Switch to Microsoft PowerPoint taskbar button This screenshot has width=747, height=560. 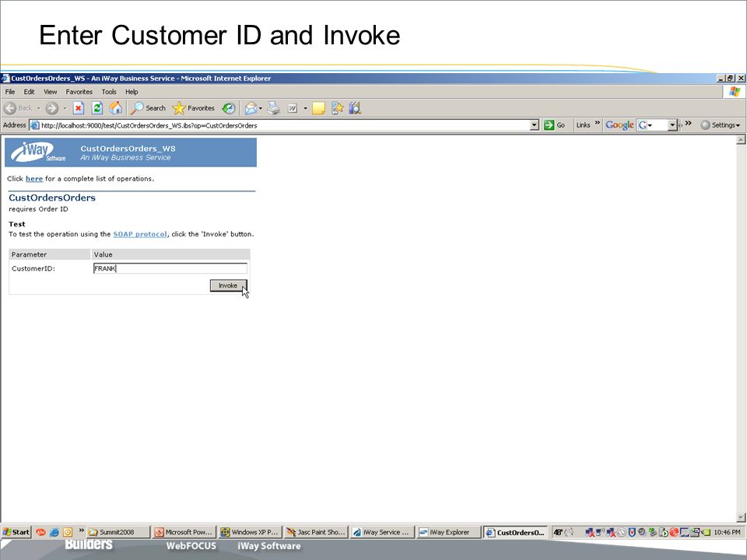pos(185,532)
